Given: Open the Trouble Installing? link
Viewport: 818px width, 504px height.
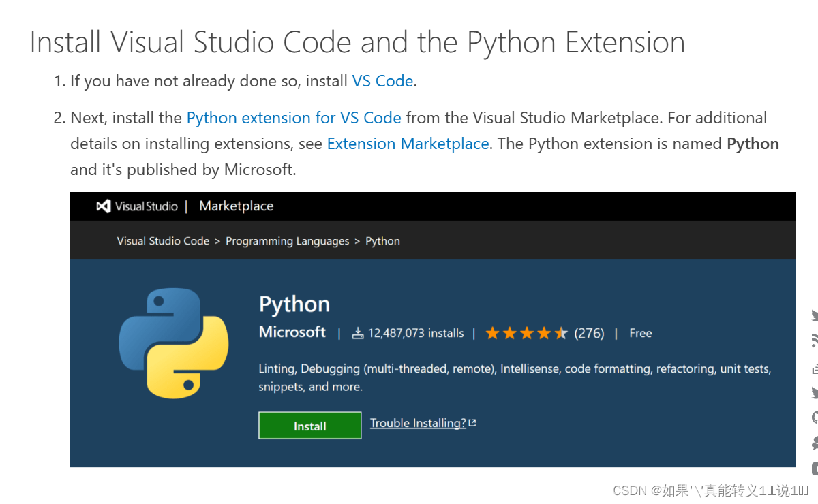Looking at the screenshot, I should [x=418, y=423].
